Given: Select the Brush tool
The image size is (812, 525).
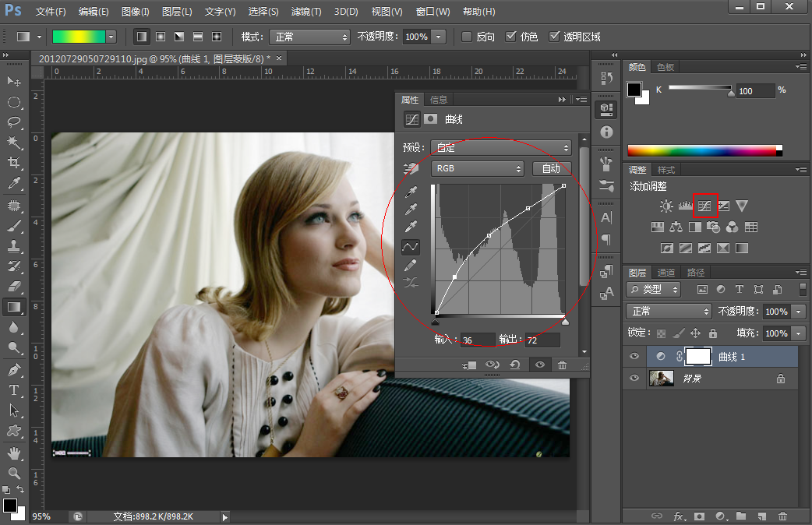Looking at the screenshot, I should tap(14, 226).
